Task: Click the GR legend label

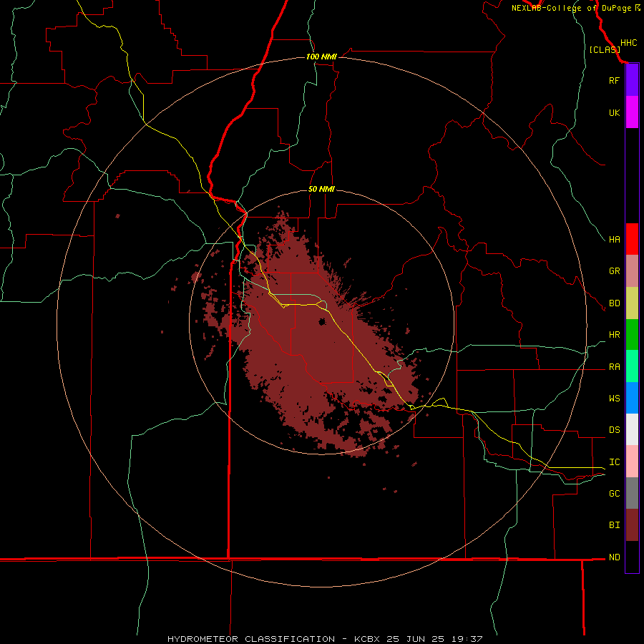Action: point(614,271)
